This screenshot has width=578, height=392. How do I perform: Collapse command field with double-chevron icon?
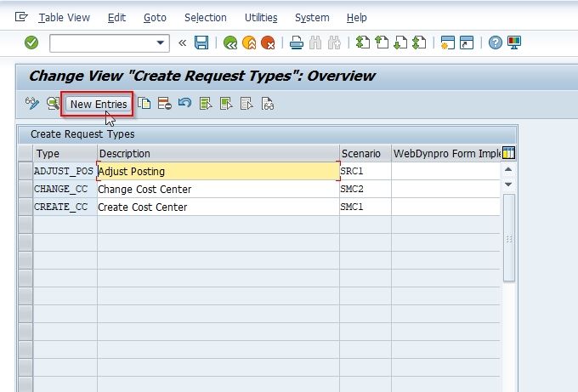point(182,43)
